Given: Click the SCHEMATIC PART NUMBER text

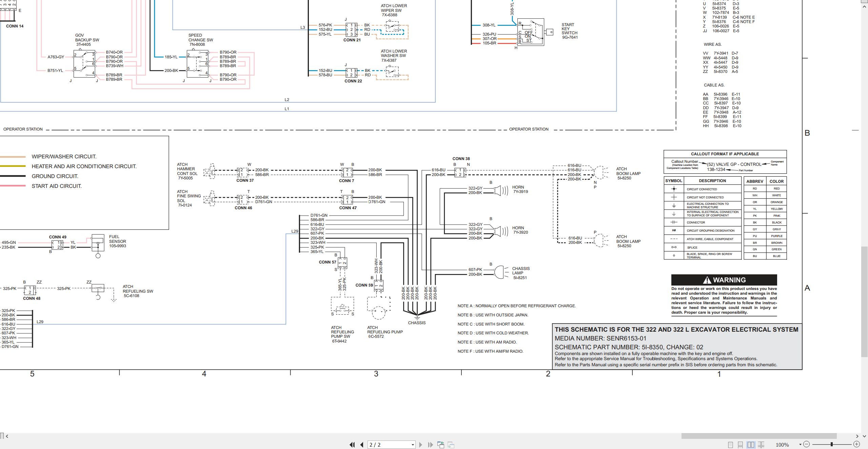Looking at the screenshot, I should [x=629, y=347].
